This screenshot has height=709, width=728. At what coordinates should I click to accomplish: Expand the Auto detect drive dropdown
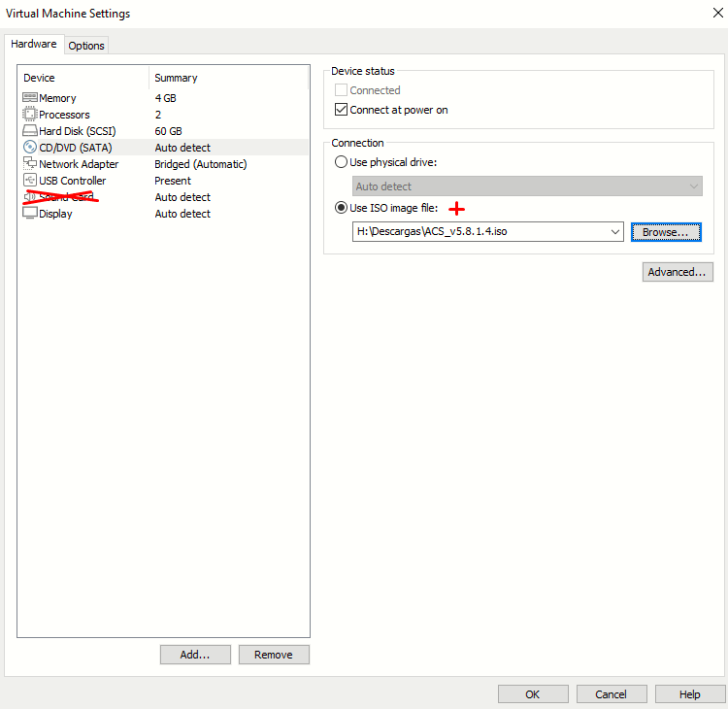pyautogui.click(x=527, y=186)
